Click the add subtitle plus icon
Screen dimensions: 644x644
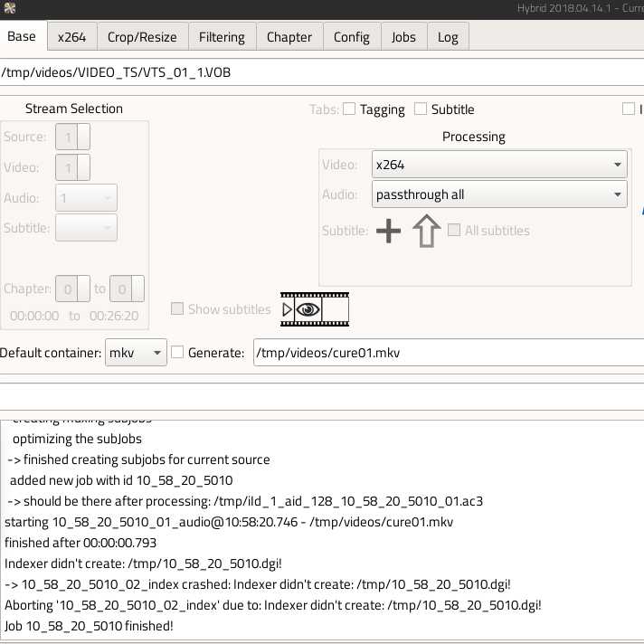pos(388,231)
